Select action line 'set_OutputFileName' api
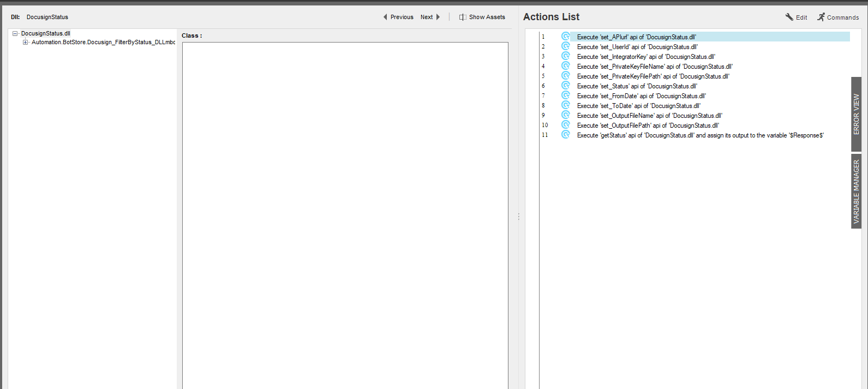 click(x=650, y=116)
